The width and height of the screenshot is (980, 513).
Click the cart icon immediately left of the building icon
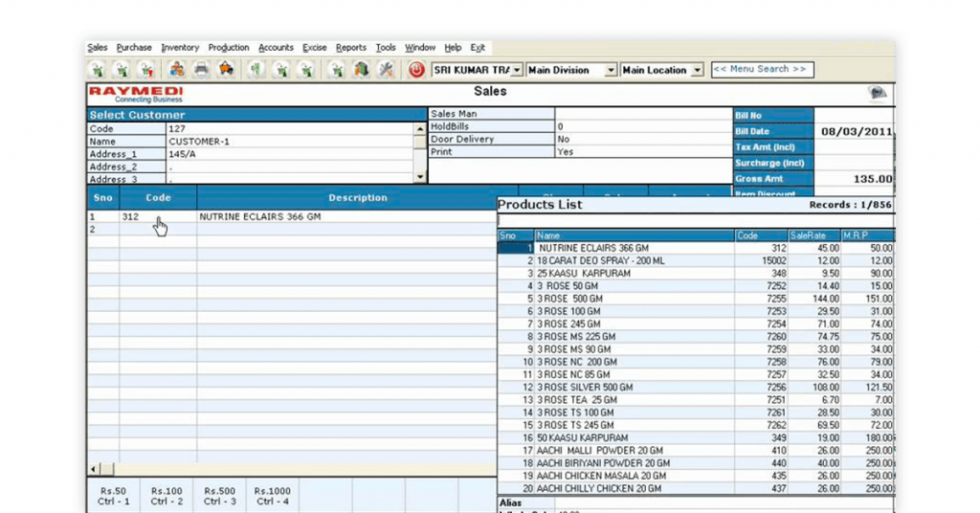click(337, 69)
